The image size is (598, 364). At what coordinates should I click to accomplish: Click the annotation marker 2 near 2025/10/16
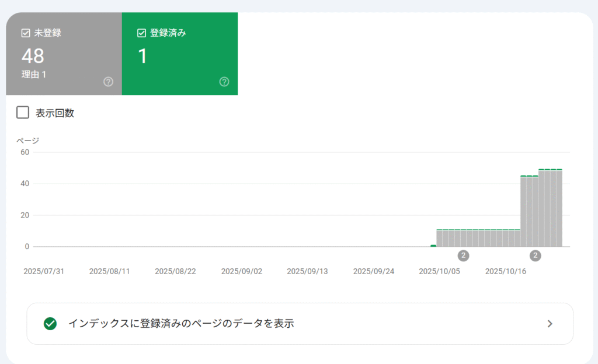(535, 256)
